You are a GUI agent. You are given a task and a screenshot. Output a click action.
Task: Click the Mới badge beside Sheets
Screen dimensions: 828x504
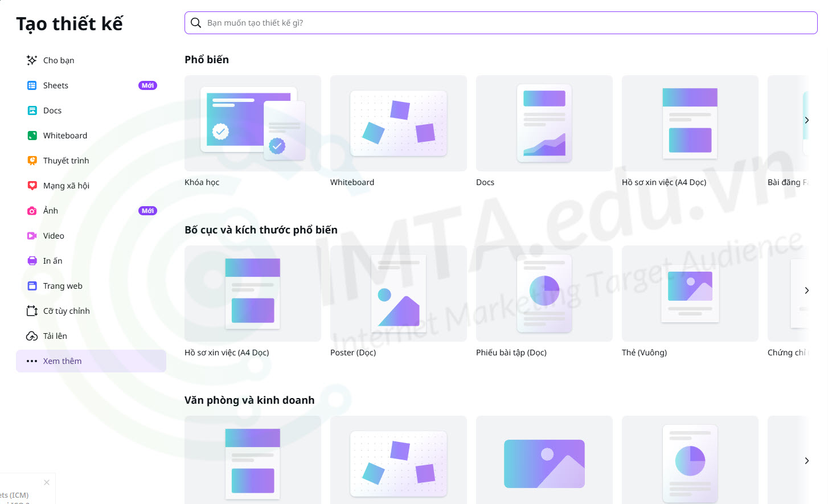coord(147,85)
